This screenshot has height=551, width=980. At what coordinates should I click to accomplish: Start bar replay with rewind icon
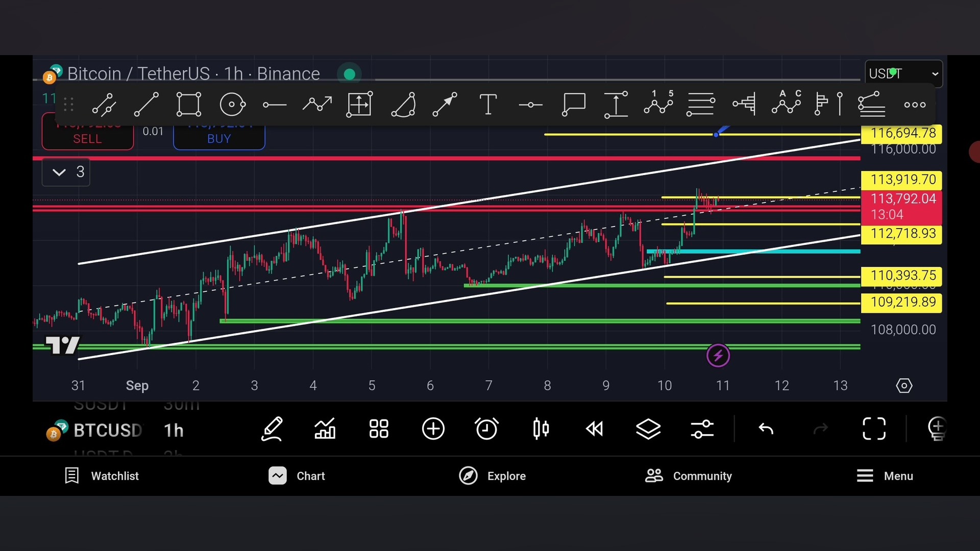(594, 429)
